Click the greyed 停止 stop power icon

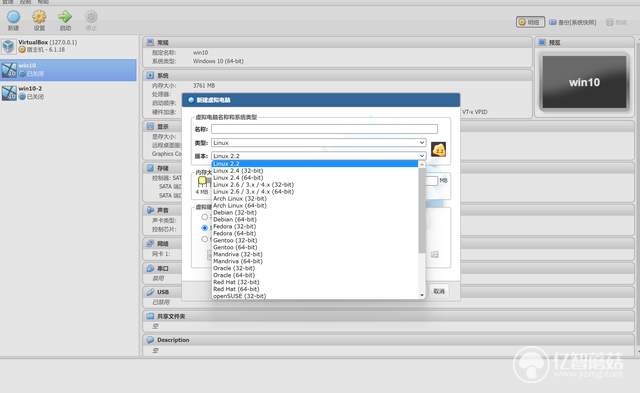click(91, 17)
